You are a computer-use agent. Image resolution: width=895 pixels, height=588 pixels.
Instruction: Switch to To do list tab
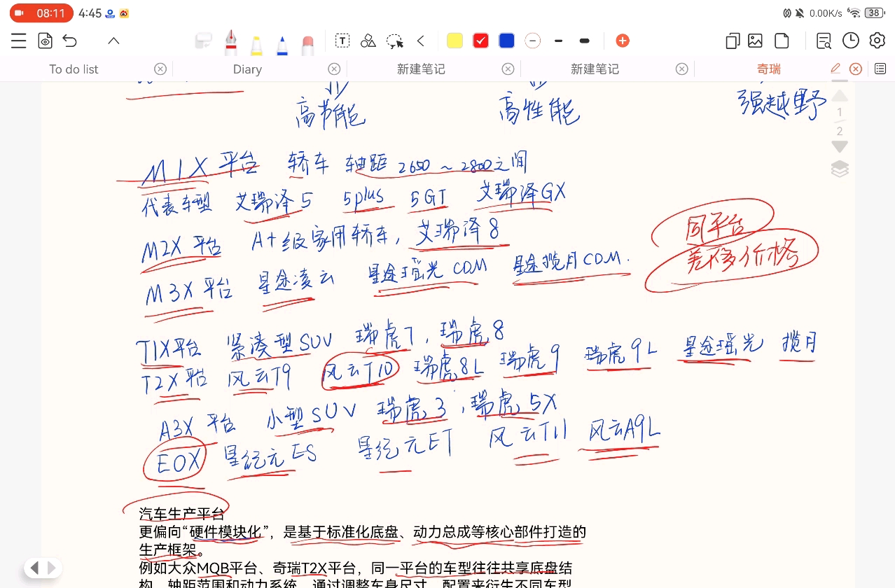74,69
